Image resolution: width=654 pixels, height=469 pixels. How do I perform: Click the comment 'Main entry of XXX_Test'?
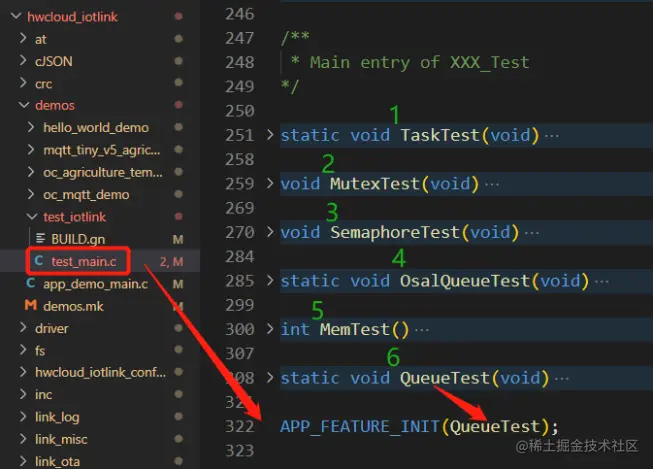pos(420,63)
